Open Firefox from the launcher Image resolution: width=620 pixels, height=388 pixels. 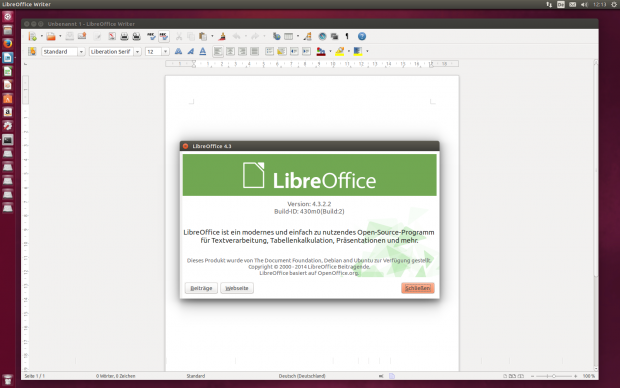pyautogui.click(x=8, y=44)
